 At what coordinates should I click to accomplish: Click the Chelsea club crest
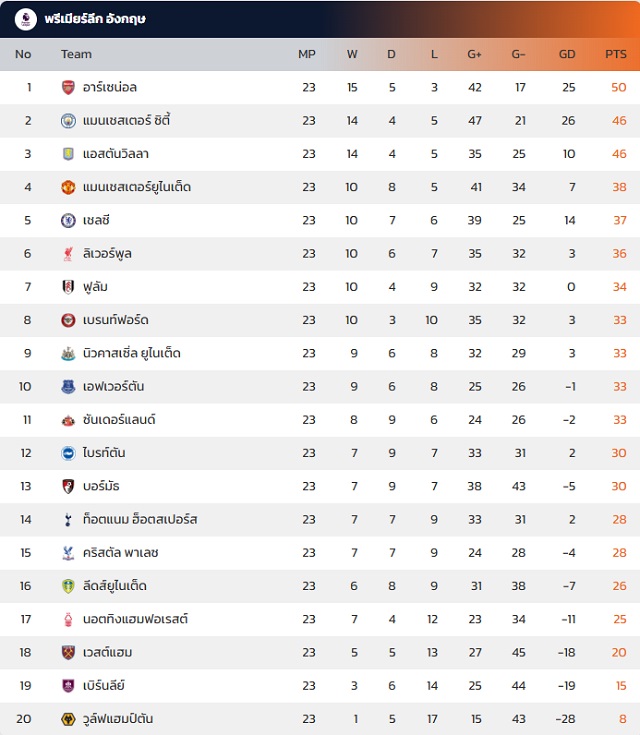pyautogui.click(x=68, y=220)
